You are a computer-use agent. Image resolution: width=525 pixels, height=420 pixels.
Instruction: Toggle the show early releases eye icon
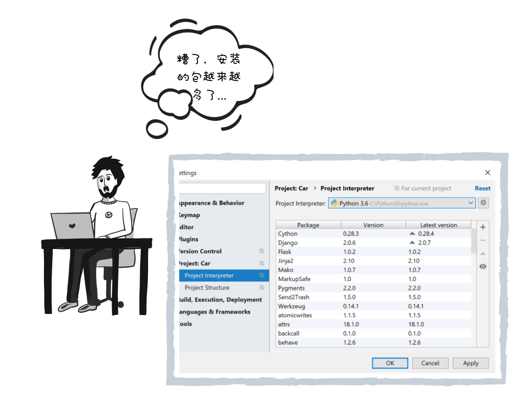click(x=482, y=266)
